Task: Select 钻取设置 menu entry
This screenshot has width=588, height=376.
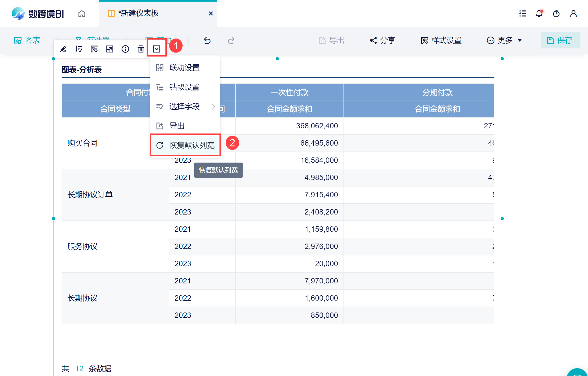Action: point(185,87)
